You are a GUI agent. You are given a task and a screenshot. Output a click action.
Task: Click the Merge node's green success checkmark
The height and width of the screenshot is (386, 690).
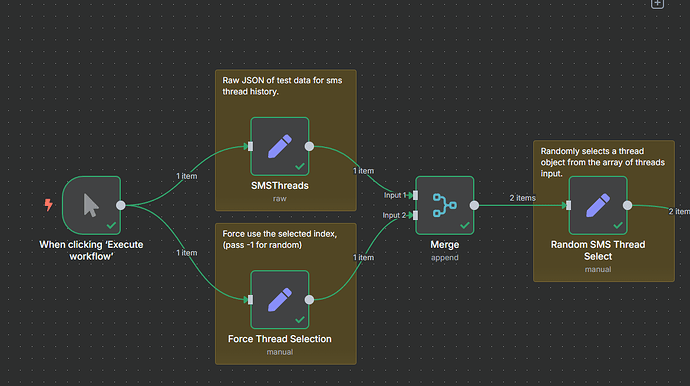point(465,225)
